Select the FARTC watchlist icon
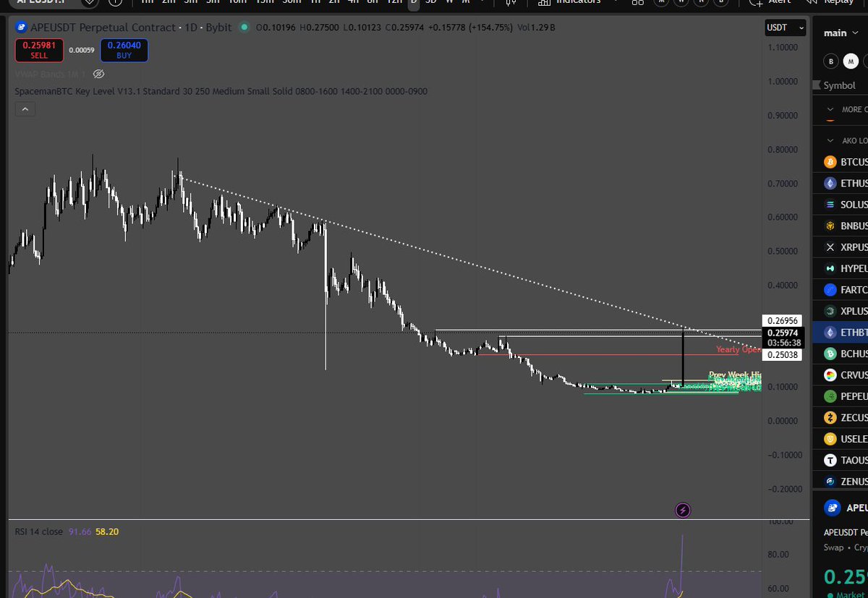 pos(830,290)
